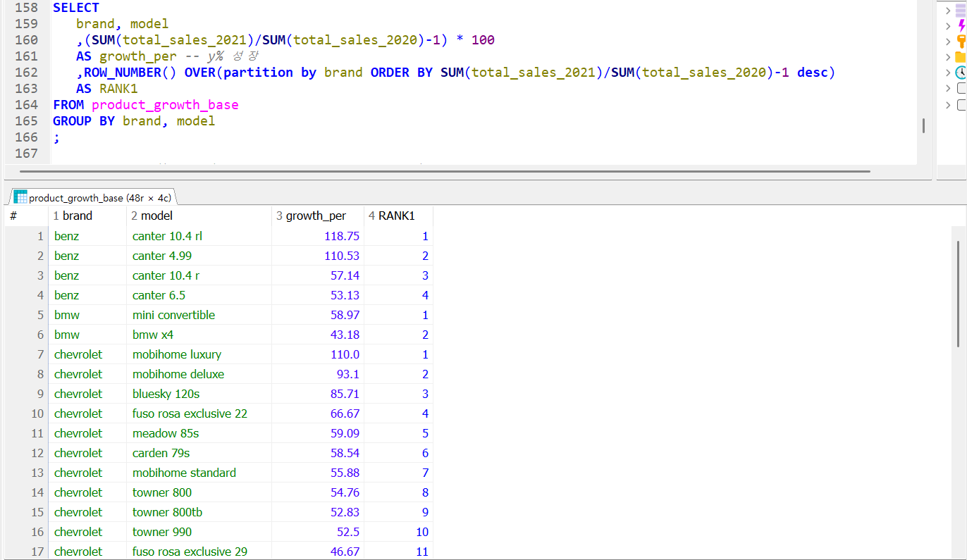Image resolution: width=967 pixels, height=560 pixels.
Task: Click the purple Columns icon in helpers tree
Action: [961, 10]
